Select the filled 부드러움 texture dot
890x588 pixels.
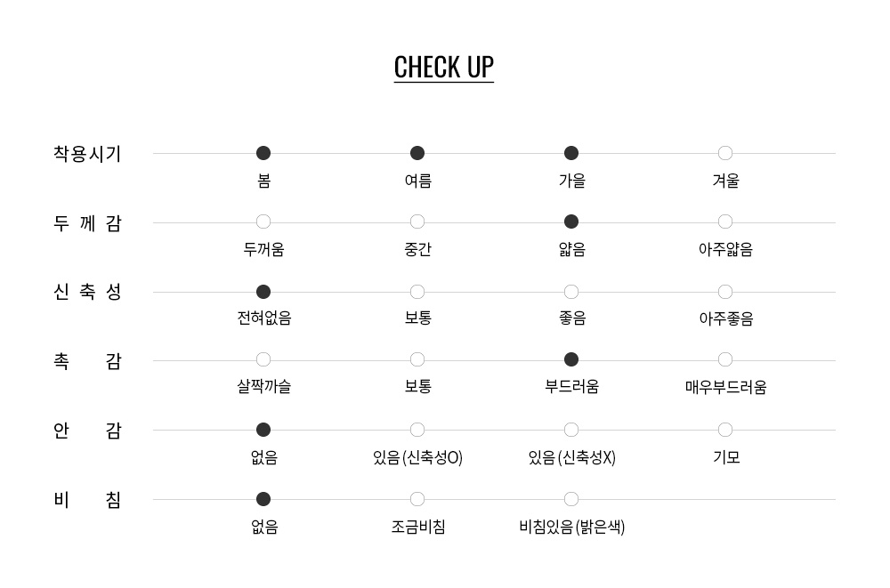(571, 359)
